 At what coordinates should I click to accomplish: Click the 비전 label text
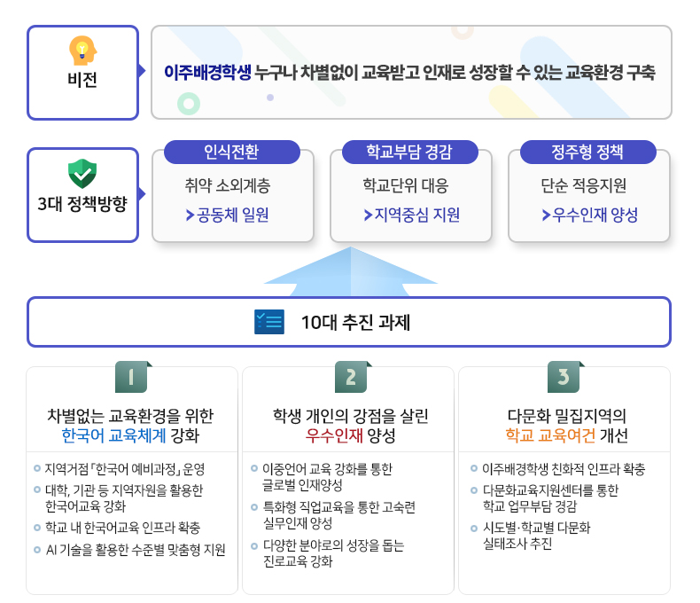pos(82,80)
